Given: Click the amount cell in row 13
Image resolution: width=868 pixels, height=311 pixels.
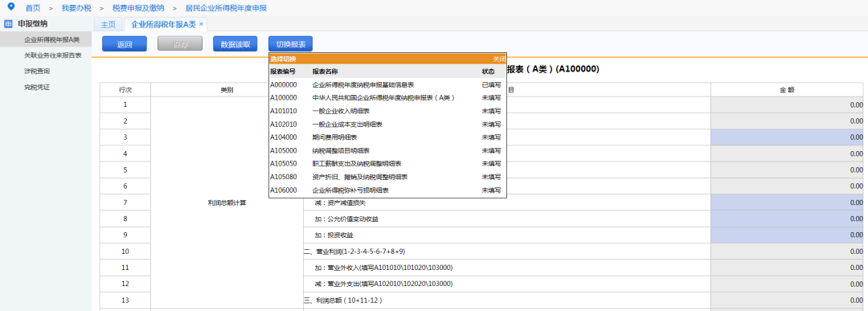Looking at the screenshot, I should point(787,301).
